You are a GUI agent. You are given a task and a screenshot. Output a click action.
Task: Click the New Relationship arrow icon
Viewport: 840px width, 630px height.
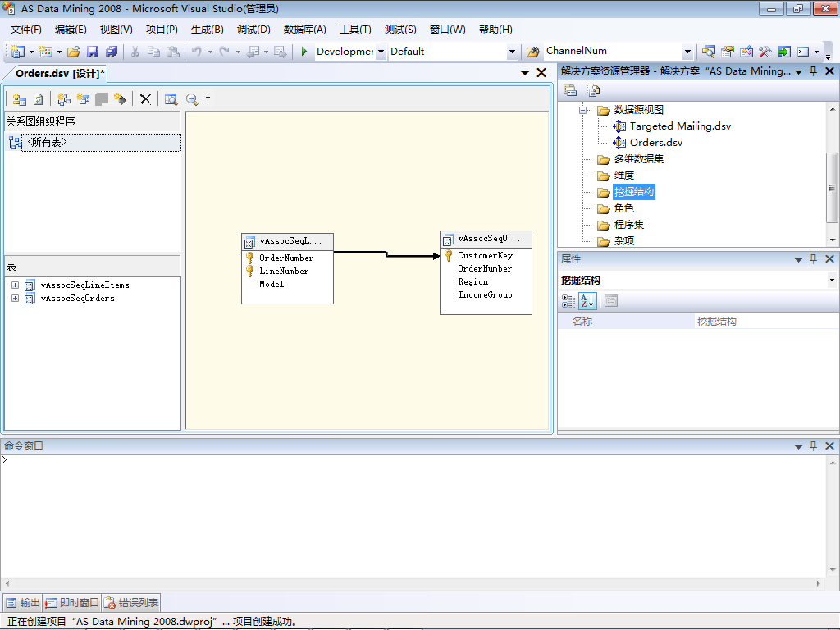(120, 99)
